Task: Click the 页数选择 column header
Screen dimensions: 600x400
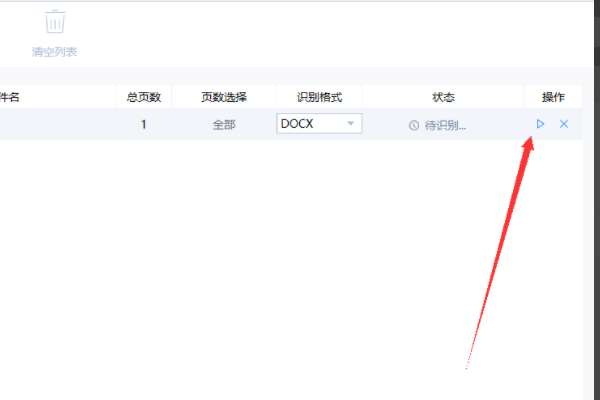Action: (x=224, y=97)
